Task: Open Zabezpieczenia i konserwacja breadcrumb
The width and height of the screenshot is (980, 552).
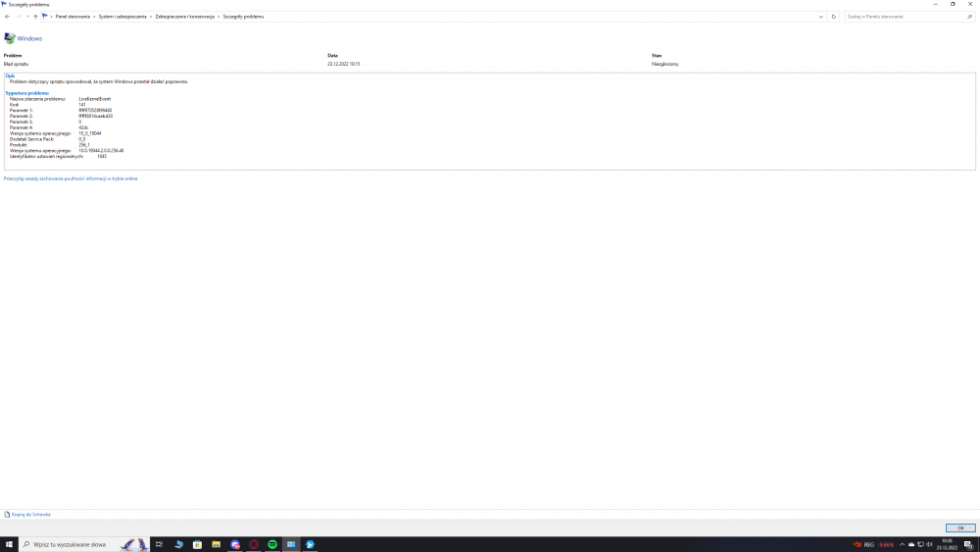Action: [x=185, y=17]
